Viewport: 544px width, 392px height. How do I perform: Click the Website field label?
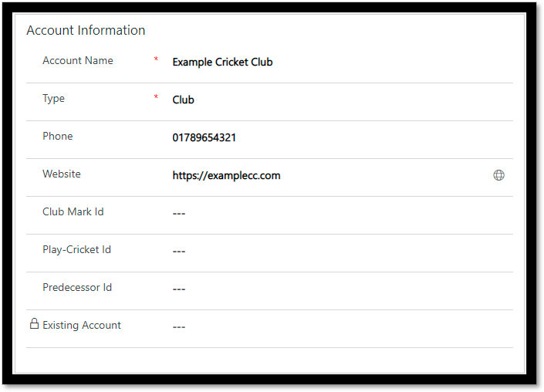[x=62, y=174]
